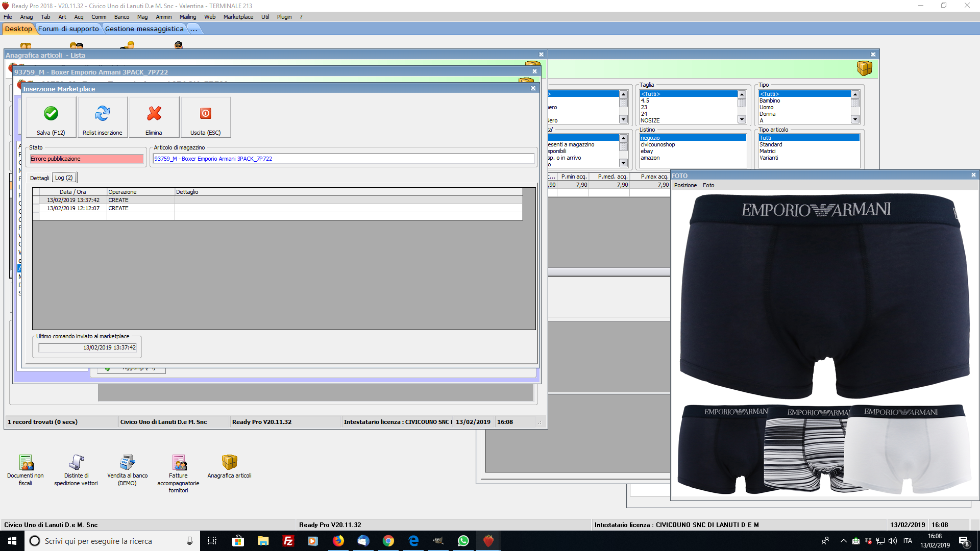Click Relist inserzione refresh button
The image size is (980, 551).
click(x=103, y=117)
